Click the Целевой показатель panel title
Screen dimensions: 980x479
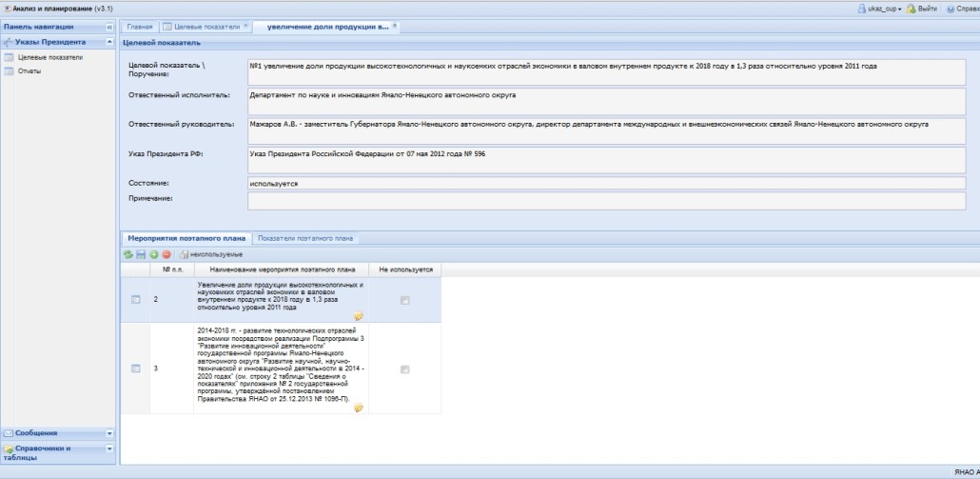coord(161,43)
